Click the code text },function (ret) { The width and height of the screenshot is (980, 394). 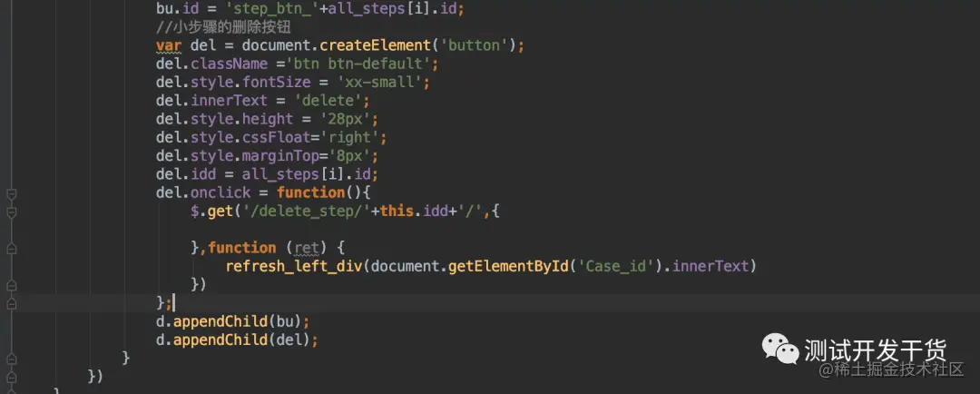268,248
